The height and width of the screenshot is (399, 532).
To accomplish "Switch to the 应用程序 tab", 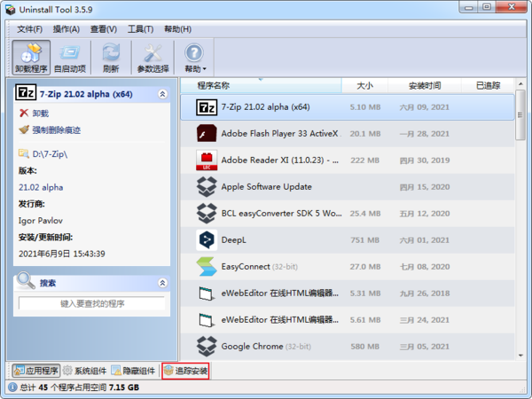I will 36,371.
